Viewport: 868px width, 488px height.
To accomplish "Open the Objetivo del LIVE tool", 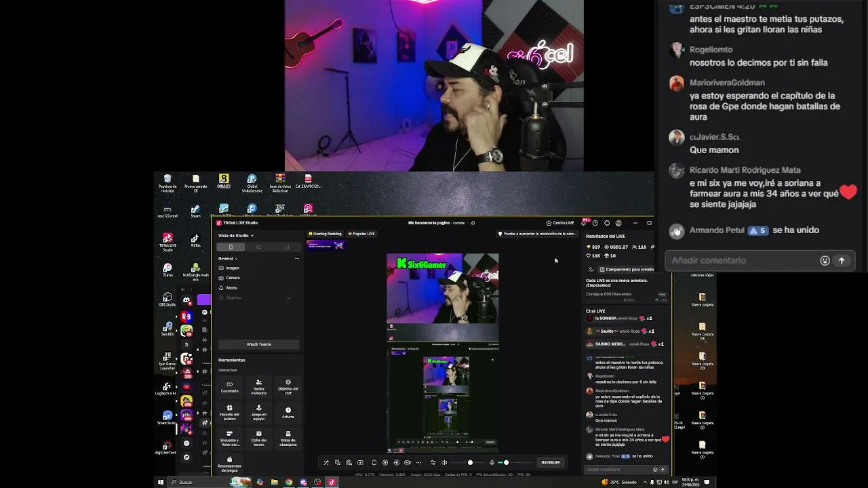I will [x=288, y=386].
